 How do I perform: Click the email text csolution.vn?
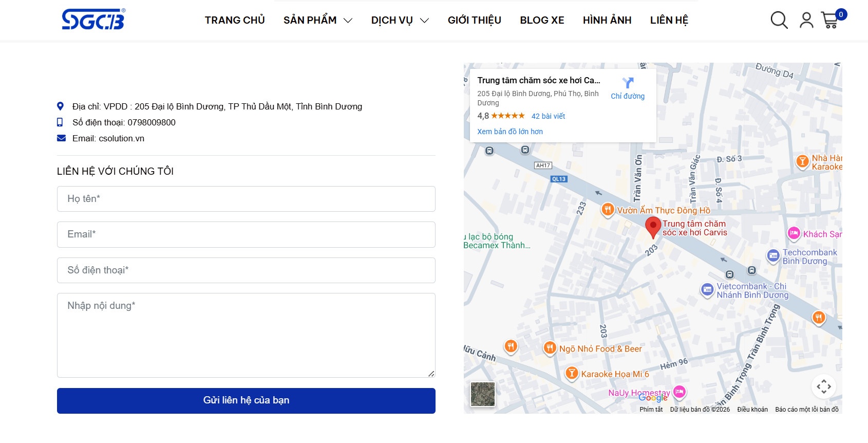121,138
